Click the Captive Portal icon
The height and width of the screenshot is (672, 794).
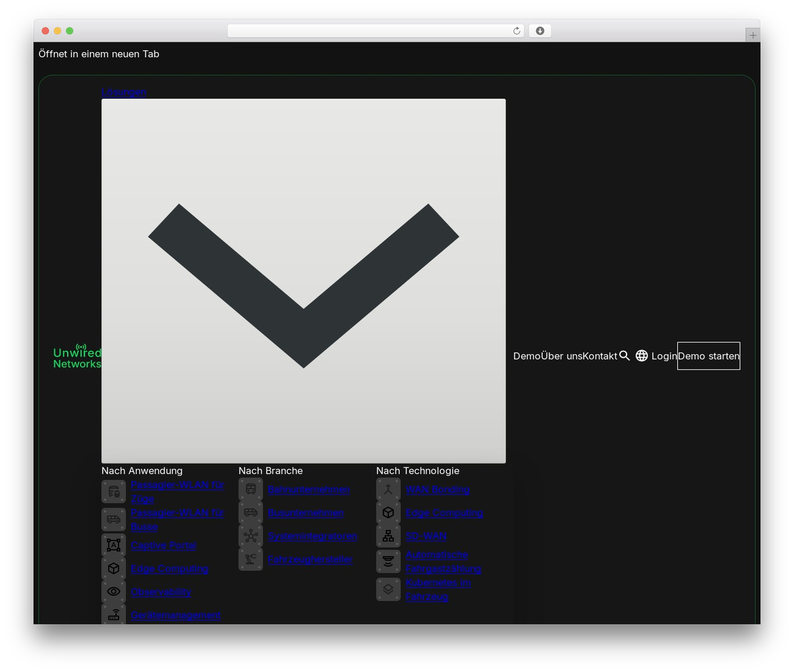tap(114, 545)
